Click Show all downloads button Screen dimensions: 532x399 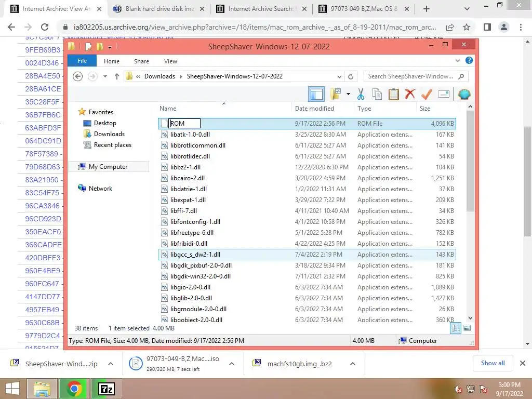(493, 363)
